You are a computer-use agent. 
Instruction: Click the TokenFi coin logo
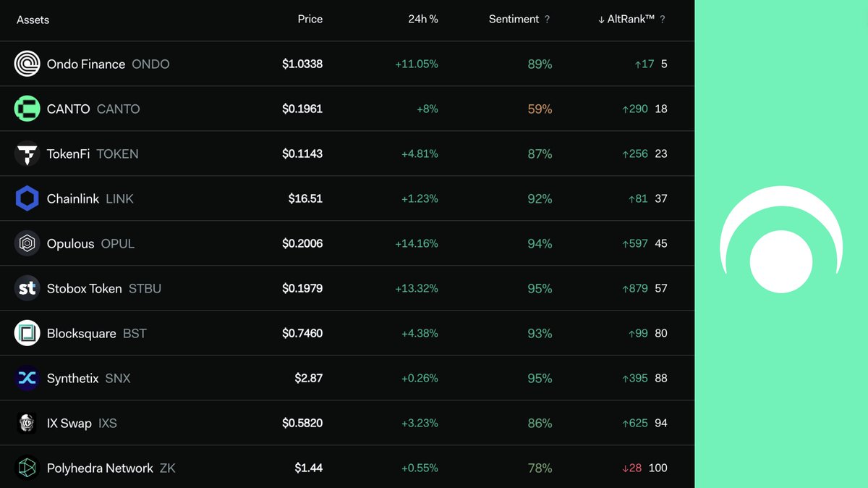point(27,153)
